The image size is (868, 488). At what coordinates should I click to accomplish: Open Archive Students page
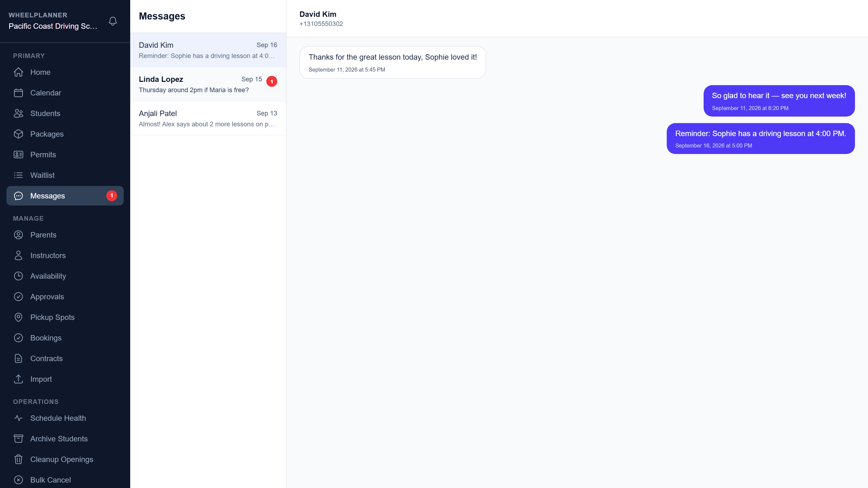pyautogui.click(x=65, y=438)
